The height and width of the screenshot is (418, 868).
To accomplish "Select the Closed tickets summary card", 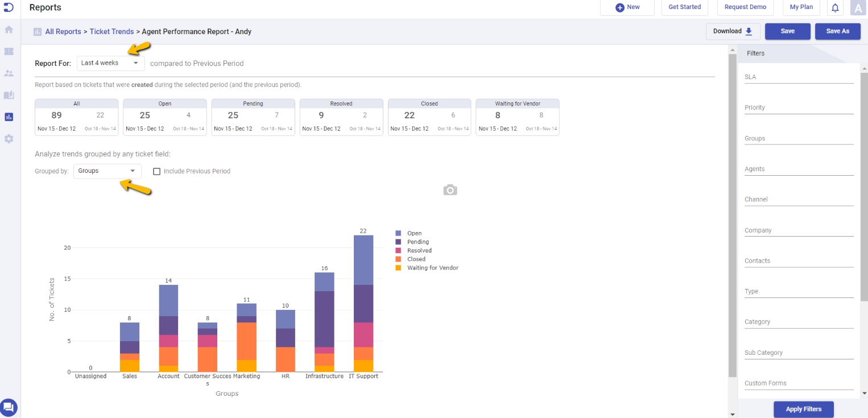I will 429,117.
